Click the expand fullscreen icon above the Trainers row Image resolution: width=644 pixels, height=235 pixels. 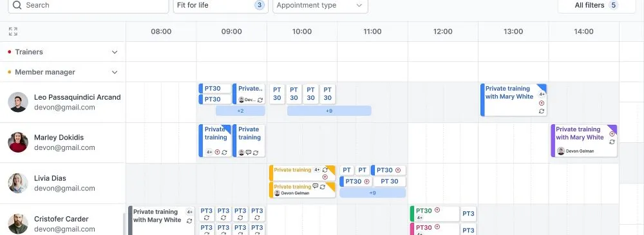13,31
